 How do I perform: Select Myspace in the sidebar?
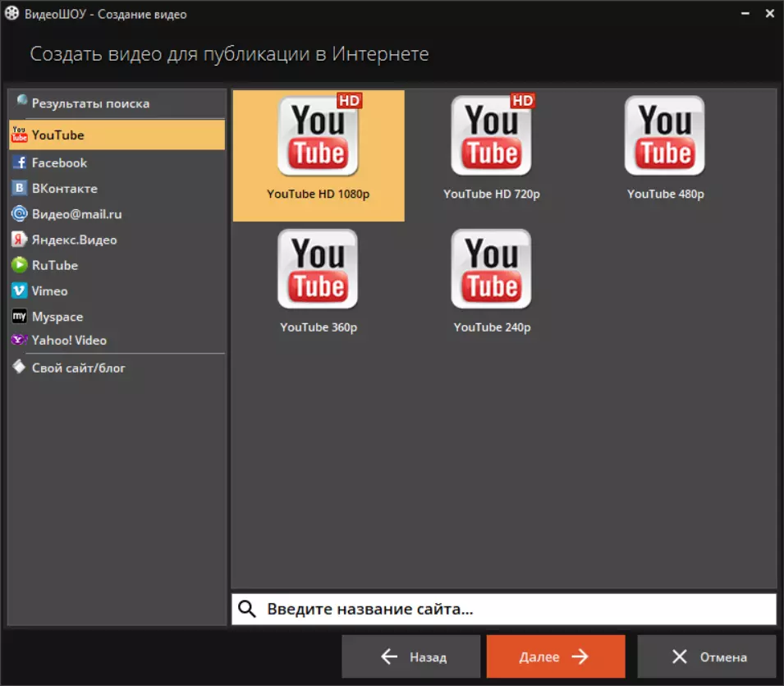[x=117, y=316]
